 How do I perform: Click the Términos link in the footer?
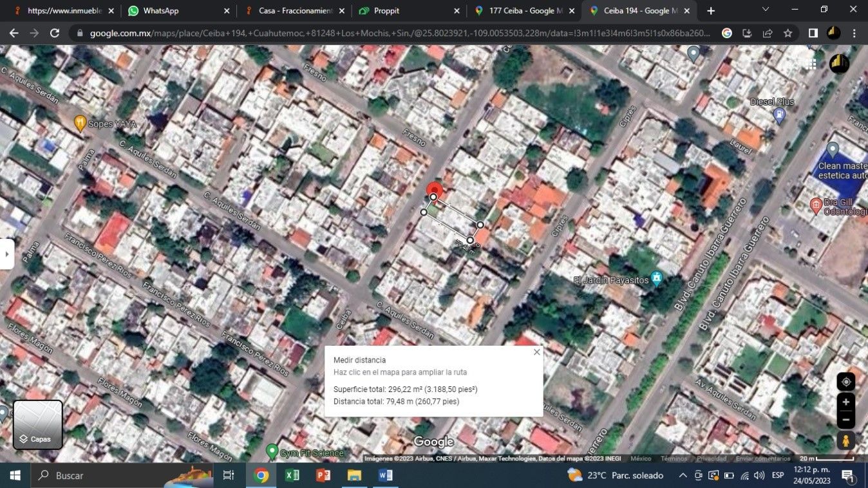point(674,458)
